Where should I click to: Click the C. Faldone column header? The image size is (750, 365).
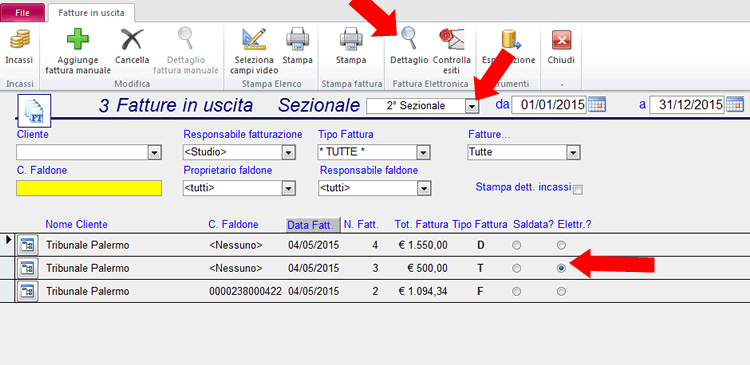click(233, 224)
